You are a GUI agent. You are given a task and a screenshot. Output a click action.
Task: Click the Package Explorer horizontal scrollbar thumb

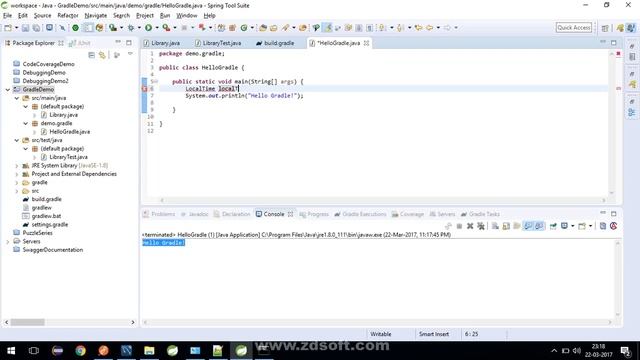(x=27, y=322)
